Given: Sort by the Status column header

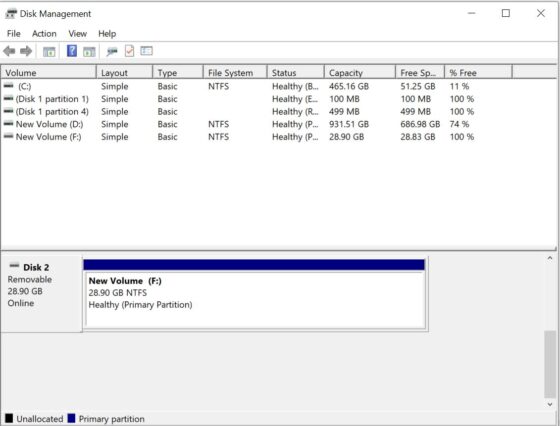Looking at the screenshot, I should click(296, 72).
